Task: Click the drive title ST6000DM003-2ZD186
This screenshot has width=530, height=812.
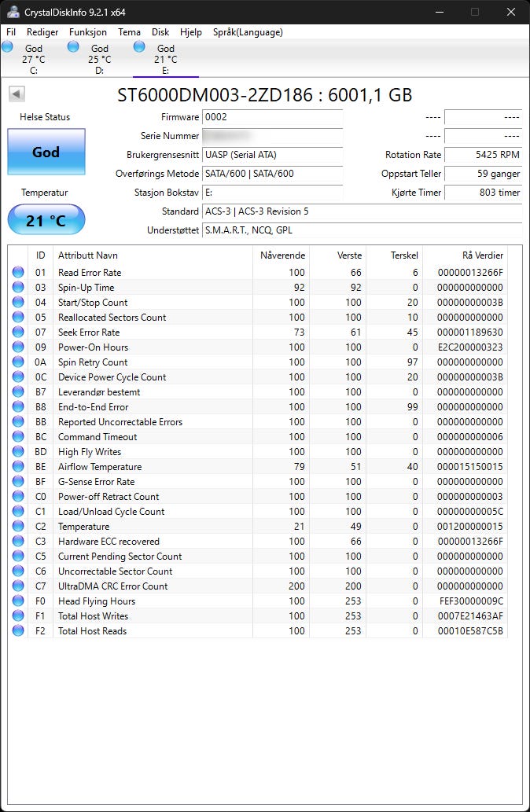Action: tap(215, 95)
